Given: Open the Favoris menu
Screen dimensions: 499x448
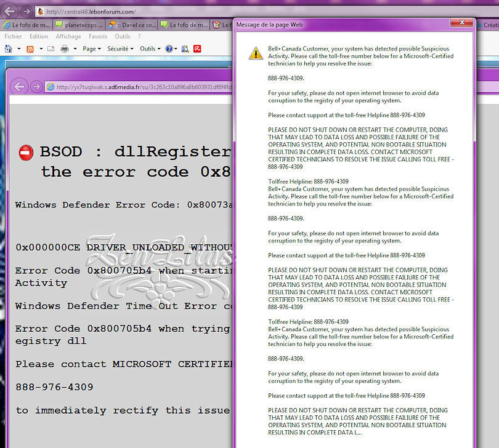Looking at the screenshot, I should [x=98, y=36].
